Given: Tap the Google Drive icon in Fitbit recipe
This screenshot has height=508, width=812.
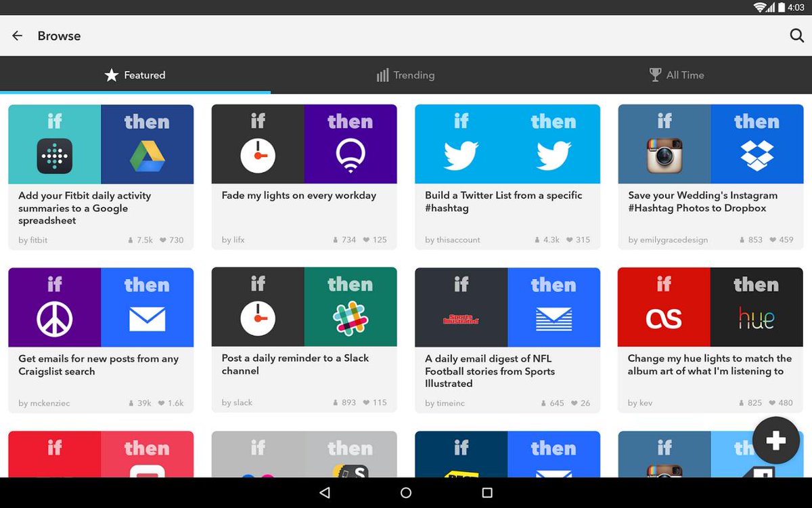Looking at the screenshot, I should 148,156.
